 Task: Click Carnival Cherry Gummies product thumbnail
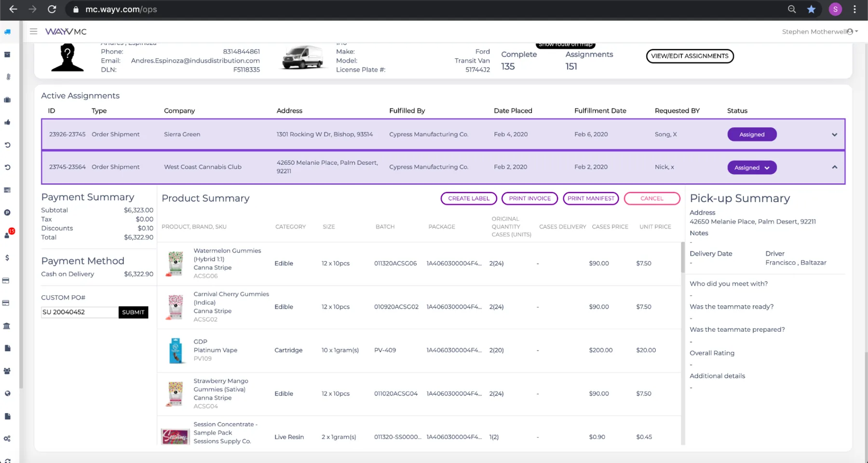click(x=176, y=307)
